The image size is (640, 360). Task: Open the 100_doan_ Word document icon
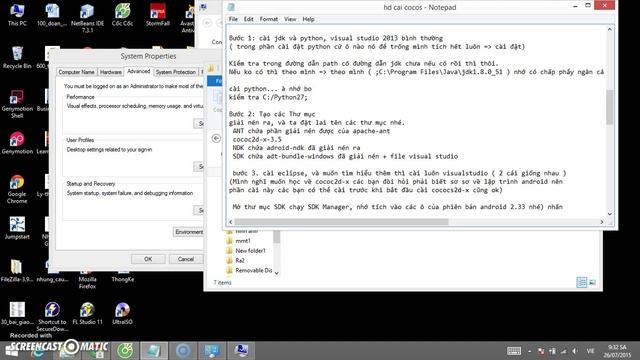52,15
